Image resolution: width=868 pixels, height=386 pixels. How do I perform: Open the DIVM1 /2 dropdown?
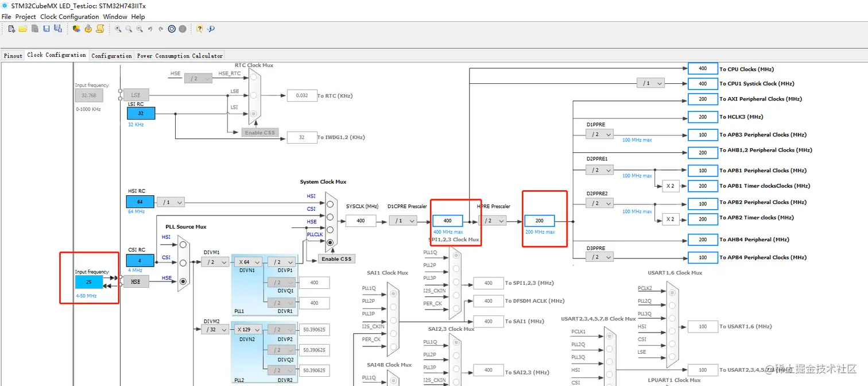(x=215, y=262)
